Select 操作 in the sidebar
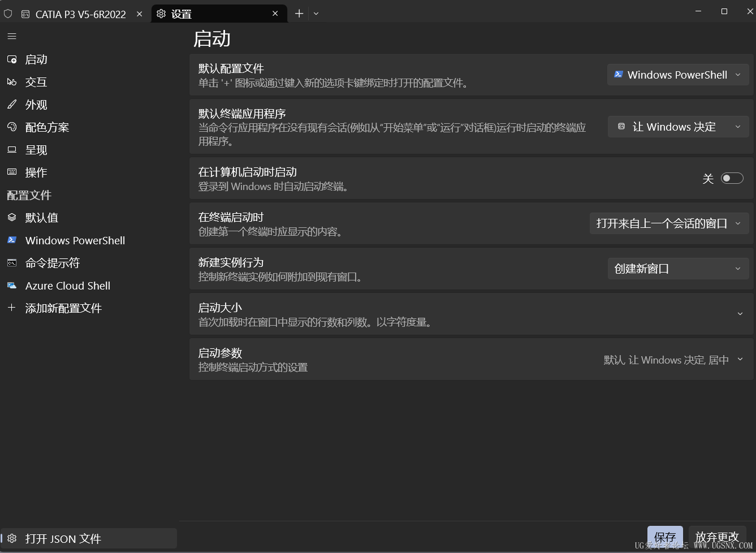 [x=36, y=172]
